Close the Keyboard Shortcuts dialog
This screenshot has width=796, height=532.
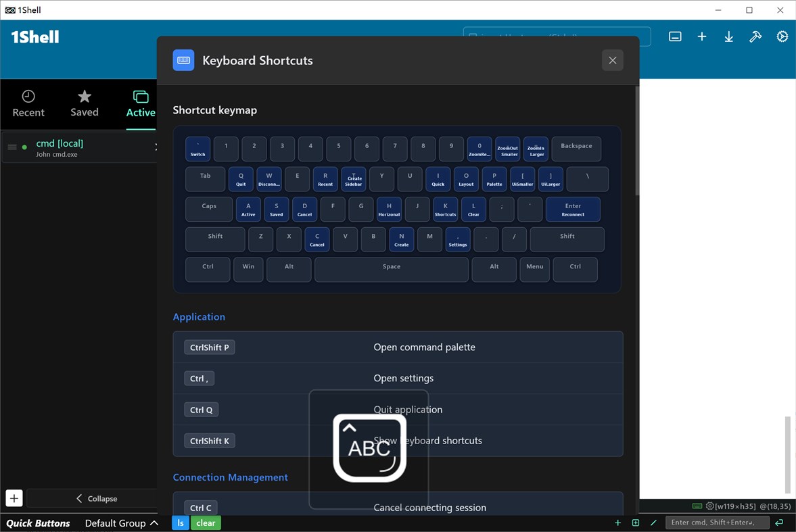pyautogui.click(x=612, y=60)
